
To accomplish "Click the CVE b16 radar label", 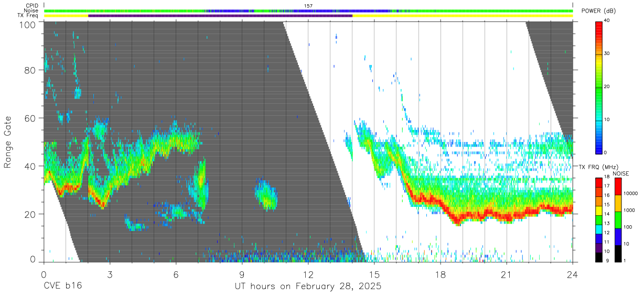I will (62, 287).
